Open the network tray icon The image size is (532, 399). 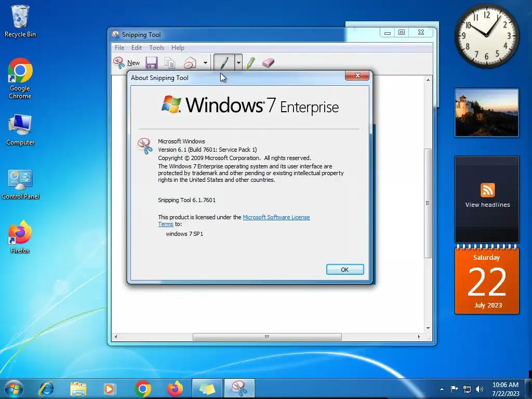467,389
